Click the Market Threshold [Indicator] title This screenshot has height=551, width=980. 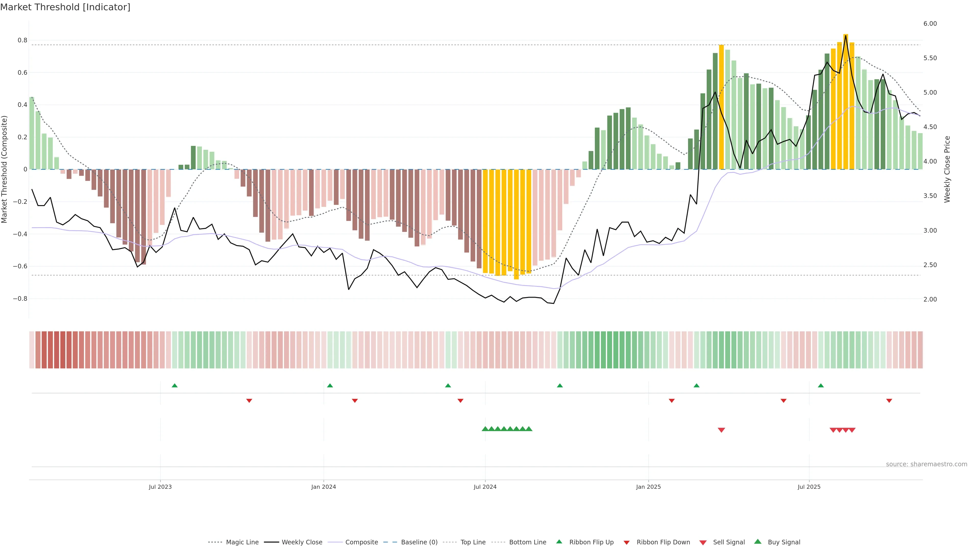click(x=65, y=7)
